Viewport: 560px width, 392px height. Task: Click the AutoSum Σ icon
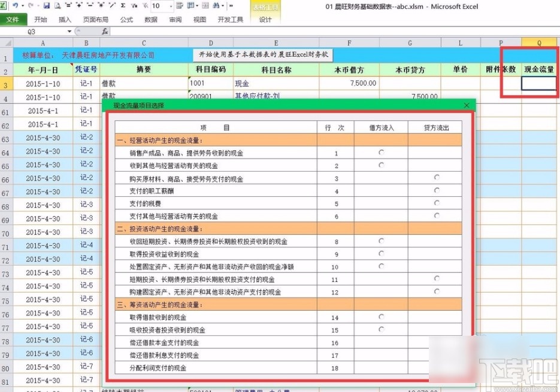coord(122,5)
